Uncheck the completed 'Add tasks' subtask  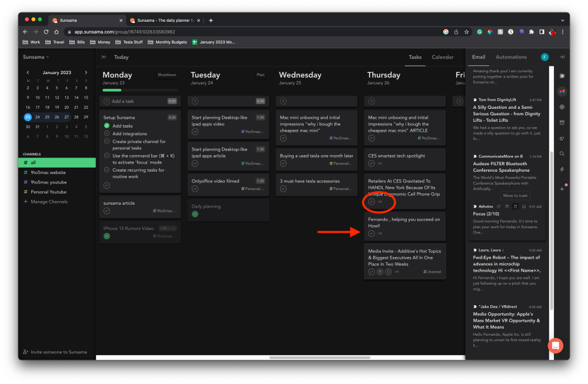click(x=107, y=126)
